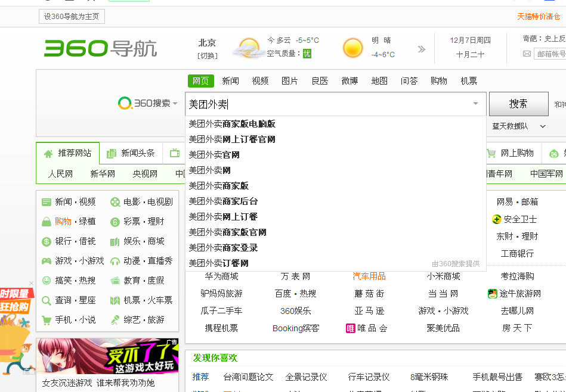Expand the 360搜索 engine selector arrow
566x392 pixels.
175,104
